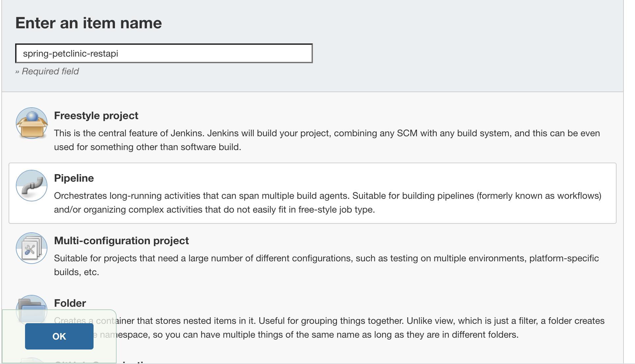The height and width of the screenshot is (364, 635).
Task: Select the Pipeline pipe icon
Action: click(x=32, y=186)
